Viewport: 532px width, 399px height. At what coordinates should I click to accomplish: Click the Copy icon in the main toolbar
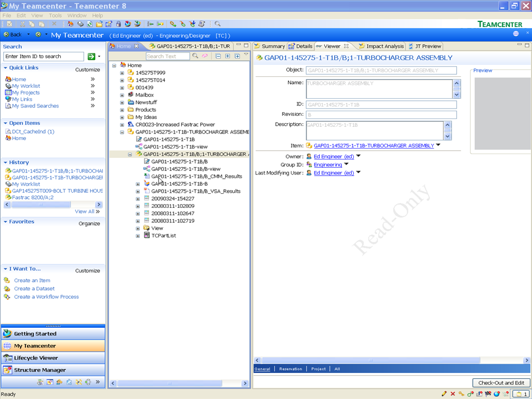pos(32,24)
